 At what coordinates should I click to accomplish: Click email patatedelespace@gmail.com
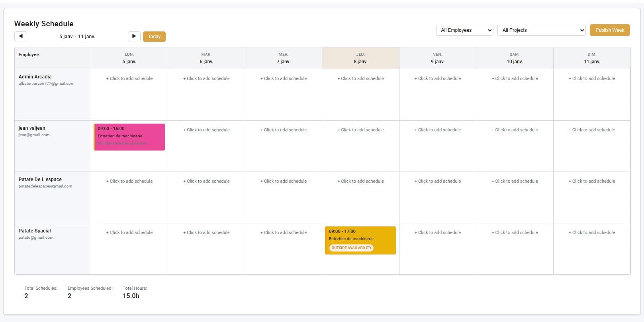coord(45,186)
